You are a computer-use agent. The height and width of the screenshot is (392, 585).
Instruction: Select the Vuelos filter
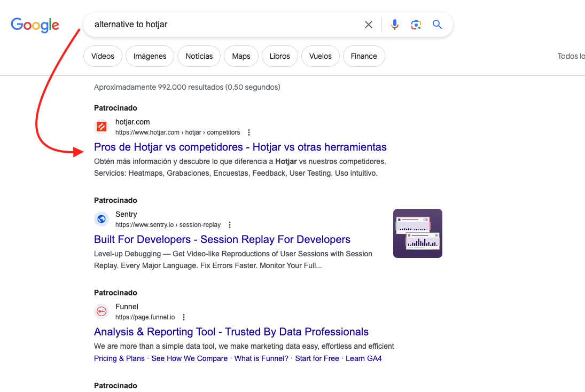click(x=320, y=56)
